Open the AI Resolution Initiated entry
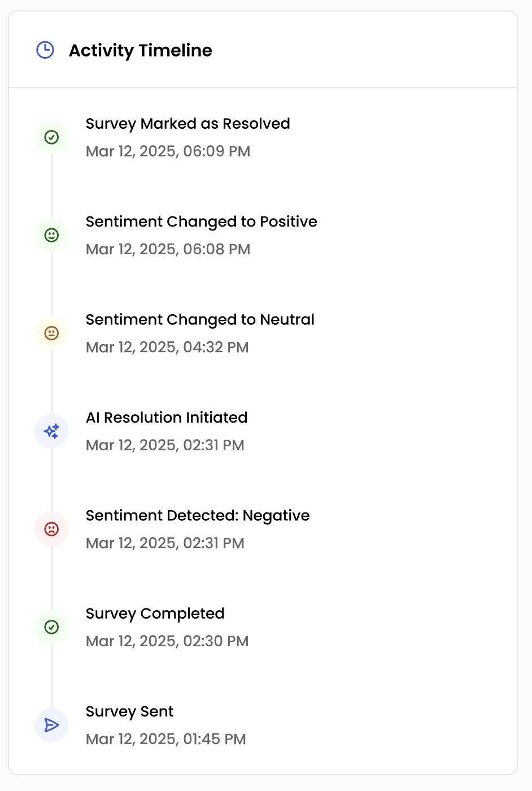 pyautogui.click(x=167, y=418)
